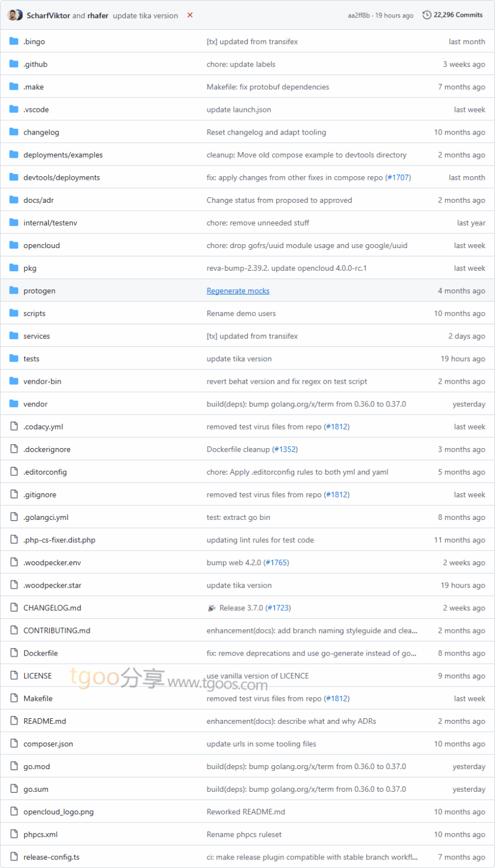Click the vendor folder icon
495x868 pixels.
tap(14, 403)
